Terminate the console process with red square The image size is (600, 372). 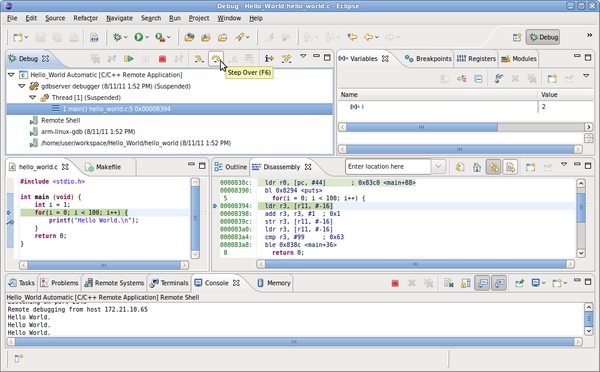tap(395, 283)
